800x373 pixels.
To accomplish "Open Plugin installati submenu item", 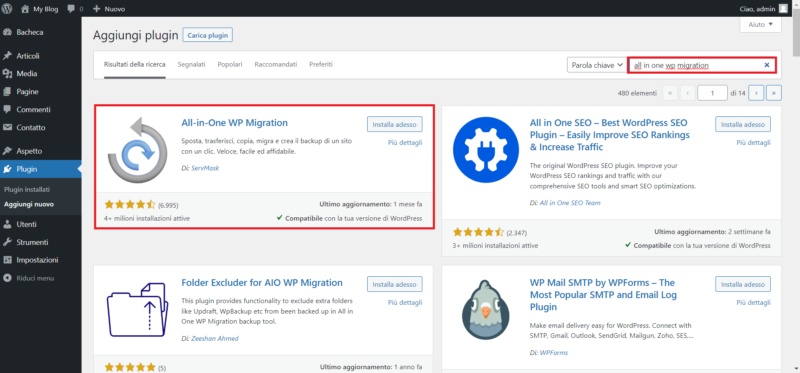I will [x=27, y=189].
